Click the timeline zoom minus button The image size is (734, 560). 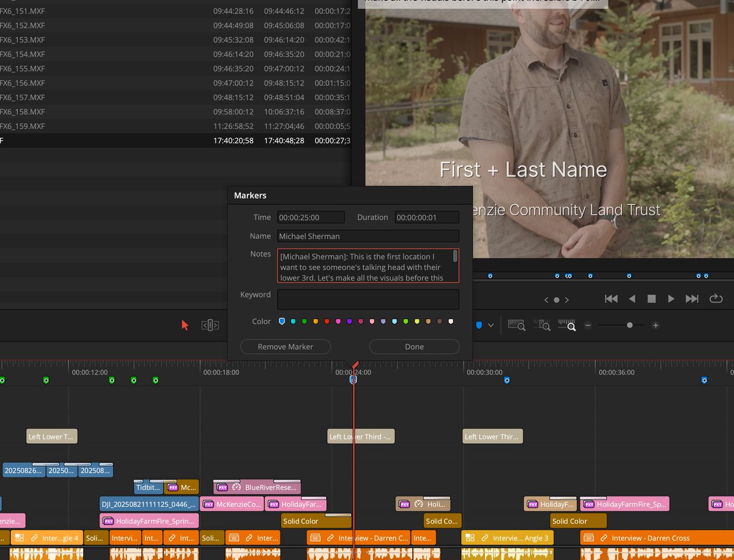(x=588, y=325)
